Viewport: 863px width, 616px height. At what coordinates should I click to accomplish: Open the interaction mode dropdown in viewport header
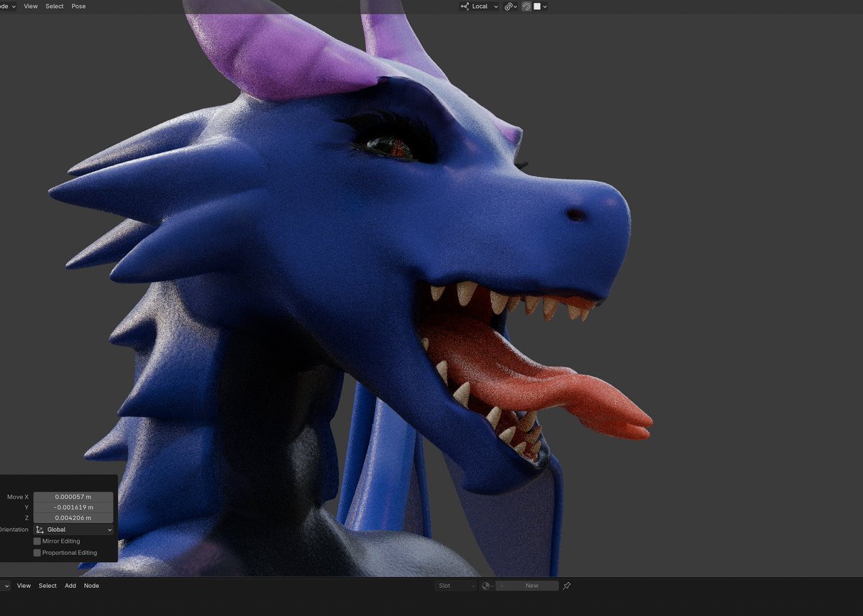pyautogui.click(x=8, y=6)
